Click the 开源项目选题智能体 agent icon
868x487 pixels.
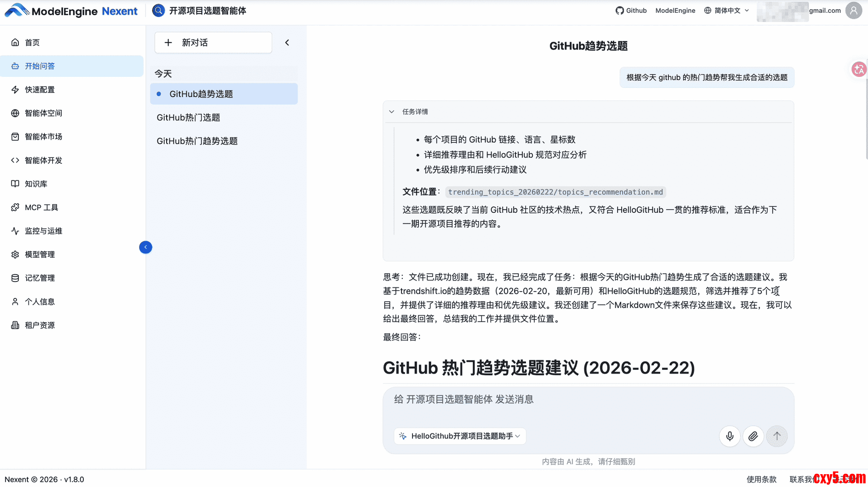coord(158,11)
